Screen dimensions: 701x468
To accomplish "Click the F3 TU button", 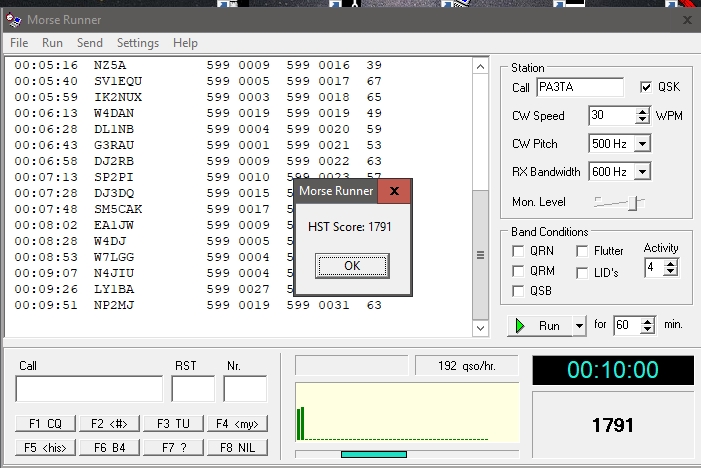I will (x=173, y=423).
